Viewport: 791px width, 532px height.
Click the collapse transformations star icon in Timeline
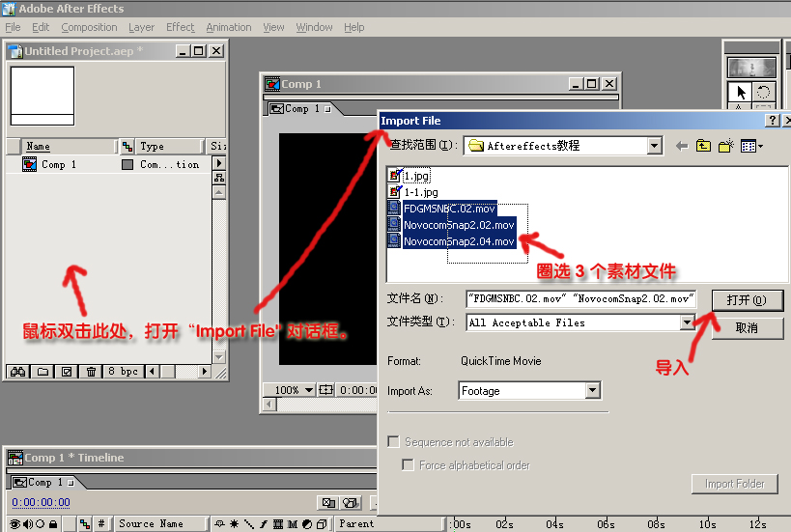(234, 524)
